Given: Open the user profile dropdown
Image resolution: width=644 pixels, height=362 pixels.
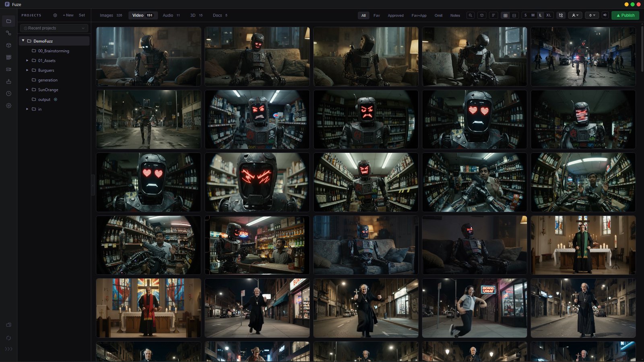Looking at the screenshot, I should pyautogui.click(x=576, y=15).
